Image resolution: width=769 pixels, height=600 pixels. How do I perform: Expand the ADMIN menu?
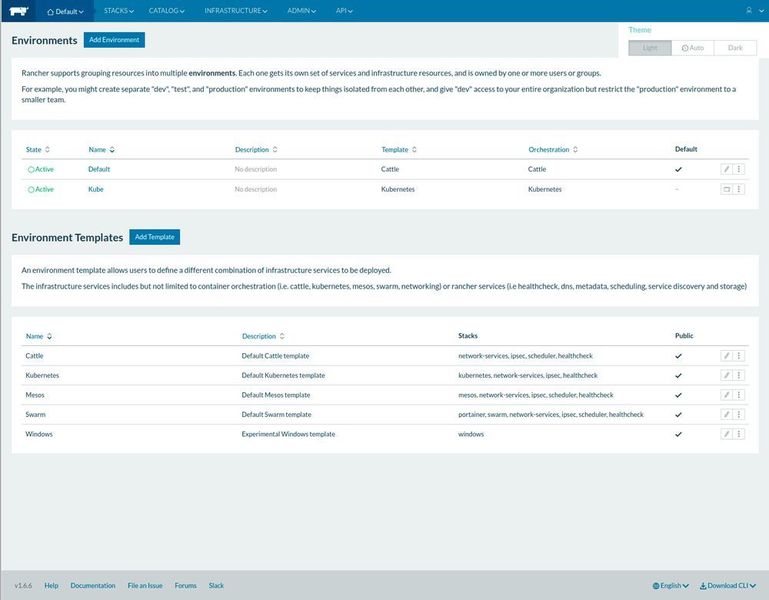click(302, 11)
